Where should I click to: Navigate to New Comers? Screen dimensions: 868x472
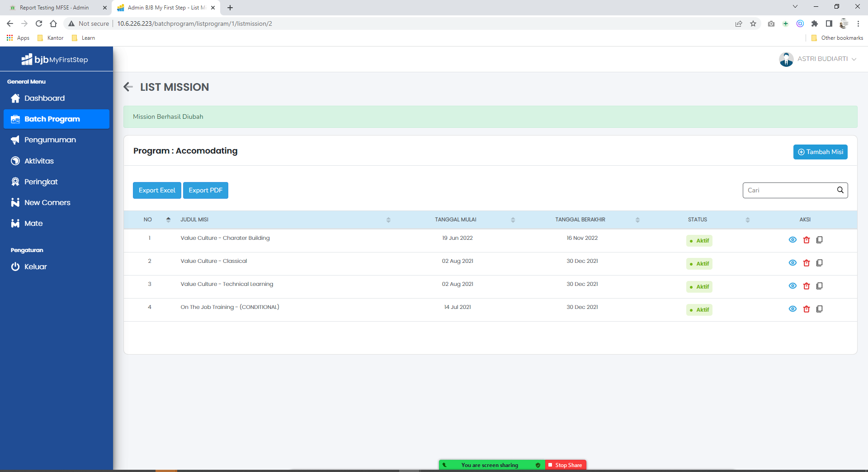[x=57, y=202]
